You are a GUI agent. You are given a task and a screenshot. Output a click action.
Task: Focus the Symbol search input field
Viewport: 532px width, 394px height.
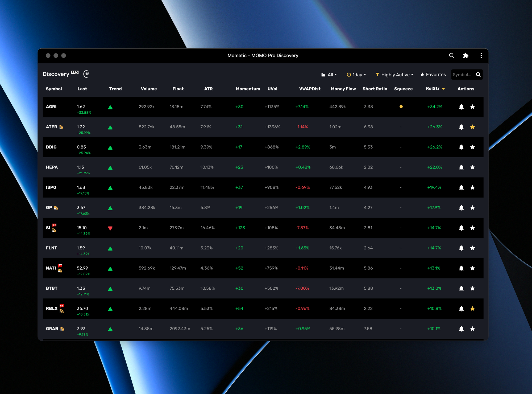(x=462, y=75)
